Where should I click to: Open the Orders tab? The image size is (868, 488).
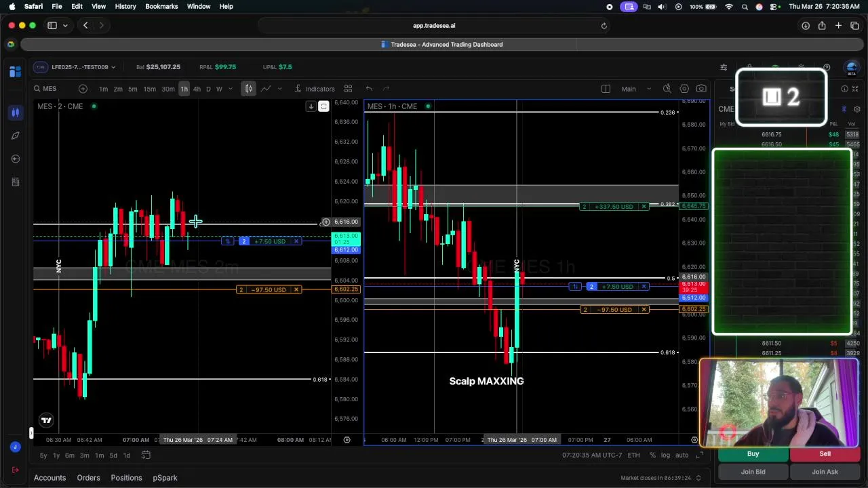pos(88,478)
